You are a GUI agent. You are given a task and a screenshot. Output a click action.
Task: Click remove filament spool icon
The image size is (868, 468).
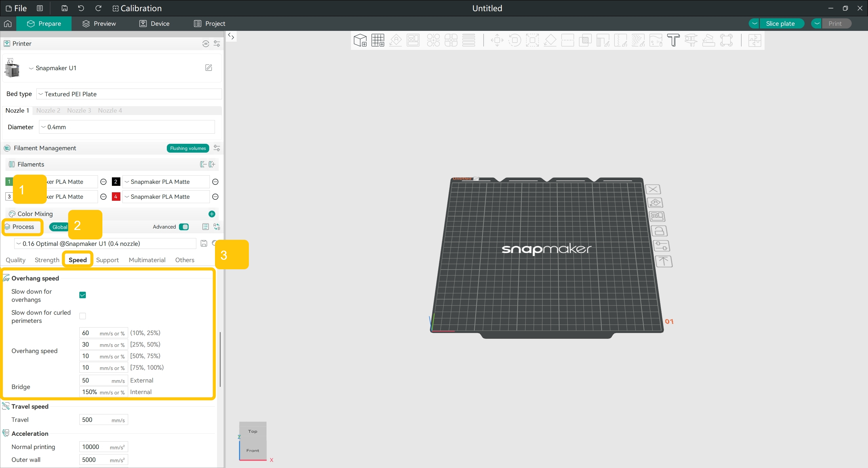[203, 164]
